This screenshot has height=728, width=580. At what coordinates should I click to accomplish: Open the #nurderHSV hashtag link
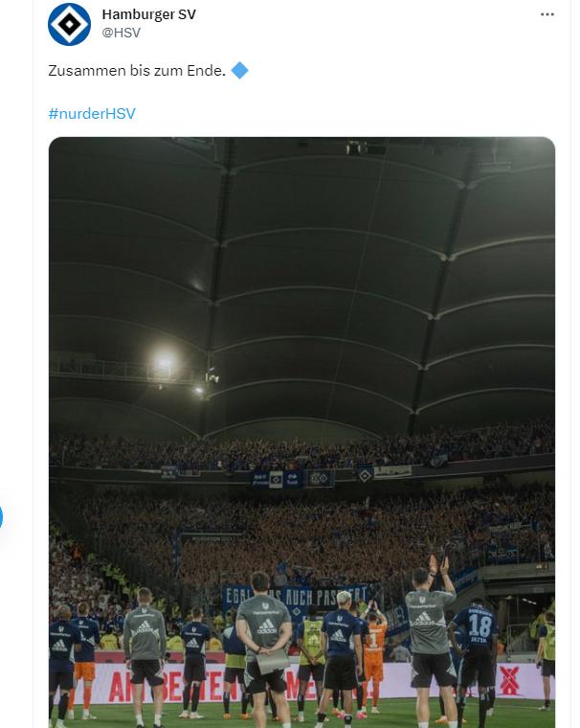pos(92,113)
